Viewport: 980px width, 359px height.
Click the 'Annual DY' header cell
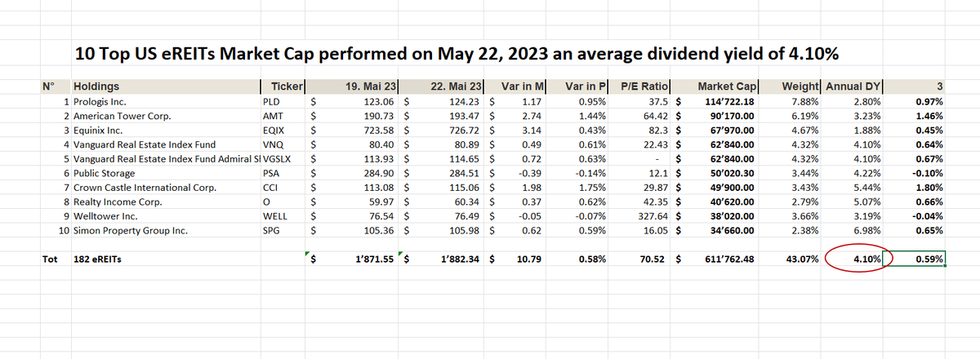853,86
